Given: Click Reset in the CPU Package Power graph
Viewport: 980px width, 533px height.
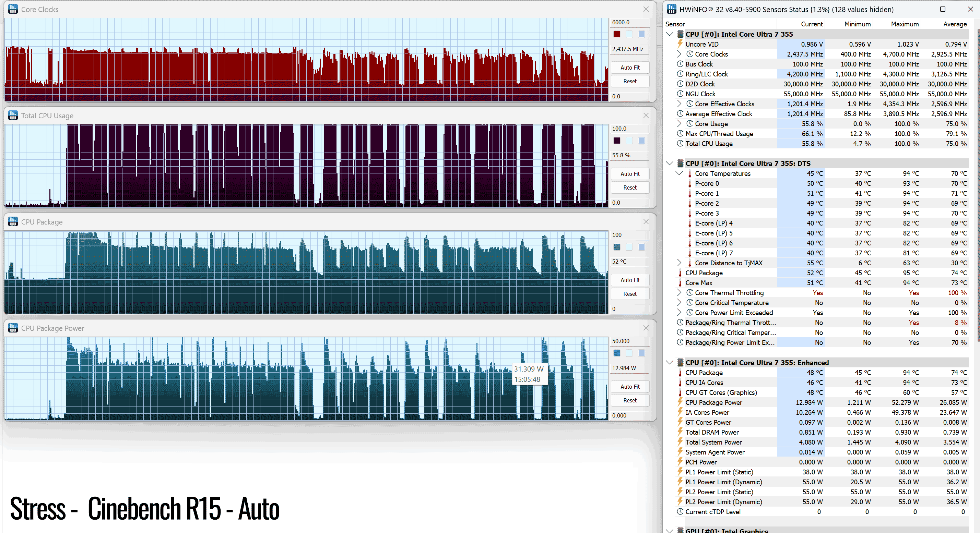Looking at the screenshot, I should click(630, 400).
